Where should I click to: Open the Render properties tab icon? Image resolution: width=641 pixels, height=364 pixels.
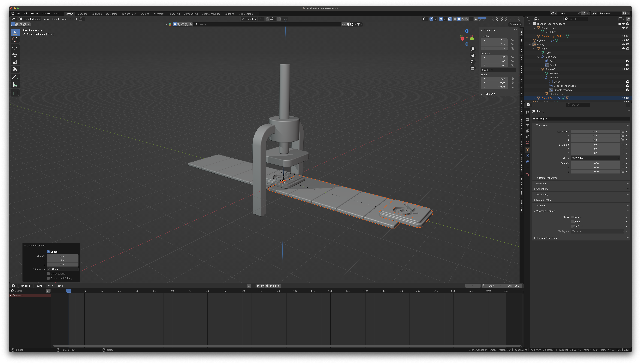(x=527, y=119)
